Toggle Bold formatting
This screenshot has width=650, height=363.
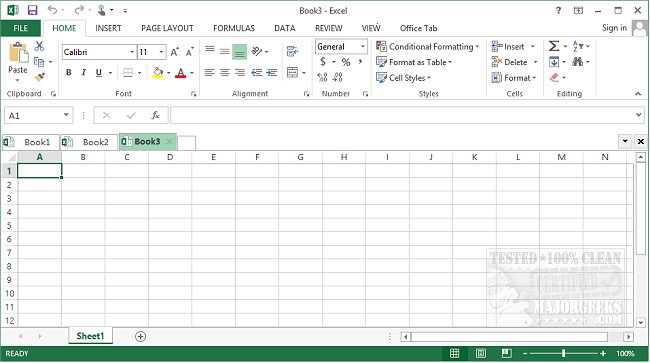[69, 73]
